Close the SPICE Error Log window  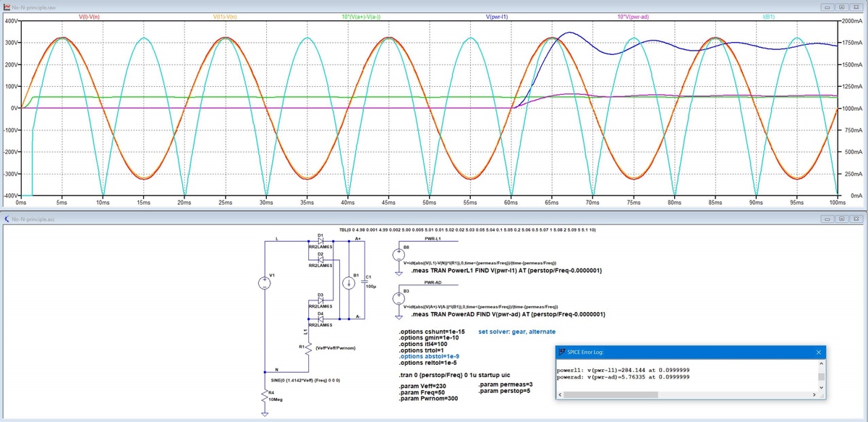click(x=819, y=352)
